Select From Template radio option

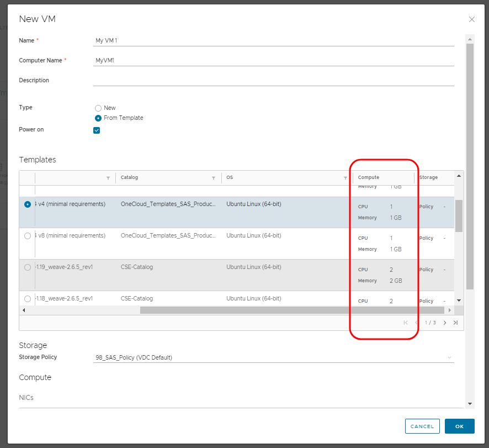[x=98, y=118]
